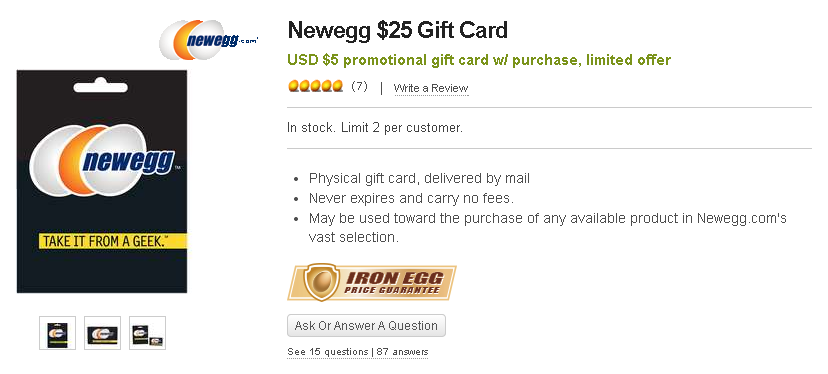Select the third gift card thumbnail
This screenshot has height=374, width=828.
(x=147, y=333)
